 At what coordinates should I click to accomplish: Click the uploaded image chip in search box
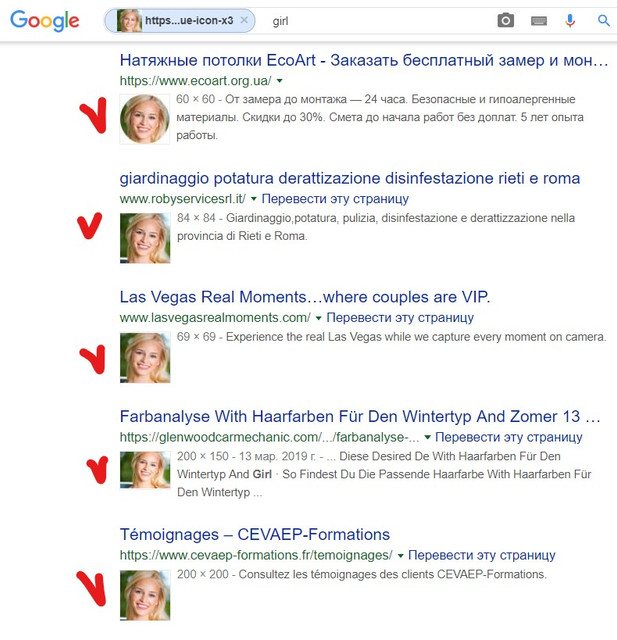pos(180,21)
